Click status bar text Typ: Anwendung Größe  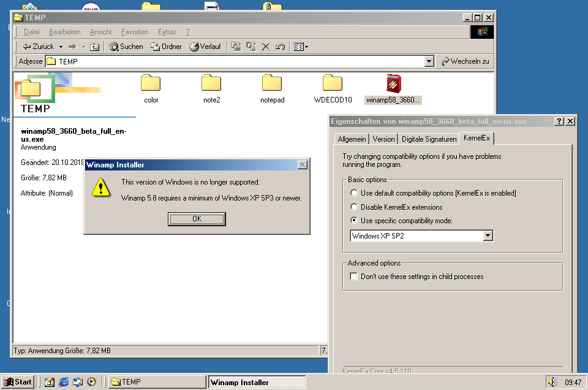click(62, 351)
